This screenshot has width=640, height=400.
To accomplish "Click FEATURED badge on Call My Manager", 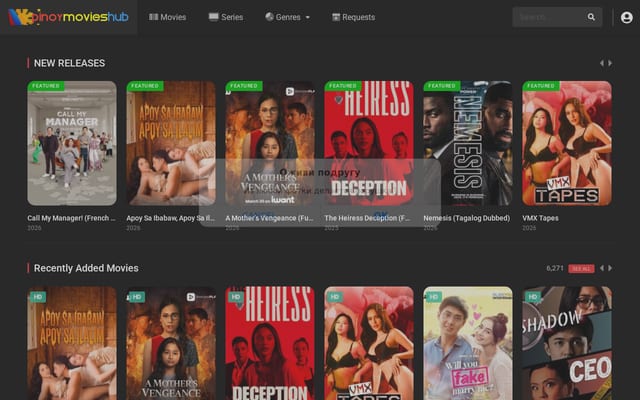I will tap(46, 86).
